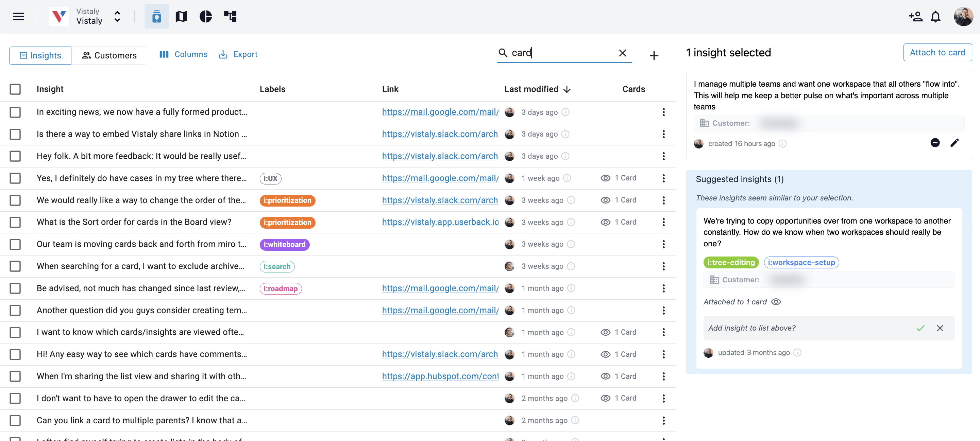This screenshot has height=441, width=980.
Task: Edit selected insight with pencil icon
Action: (954, 143)
